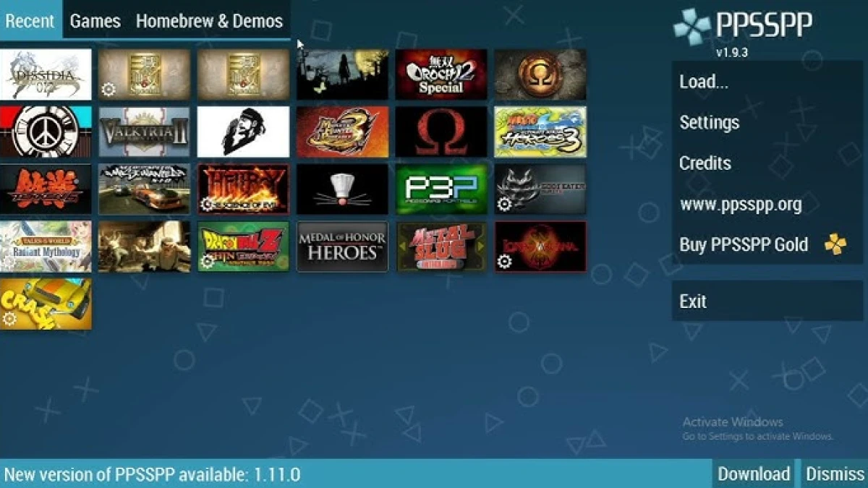Choose Load... from the side menu
This screenshot has height=488, width=868.
[767, 82]
